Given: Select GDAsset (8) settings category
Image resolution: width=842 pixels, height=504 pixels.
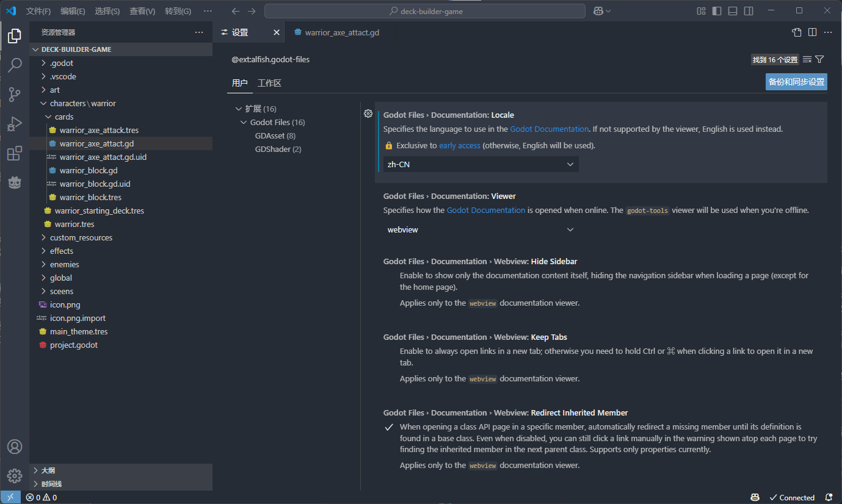Looking at the screenshot, I should click(x=275, y=135).
